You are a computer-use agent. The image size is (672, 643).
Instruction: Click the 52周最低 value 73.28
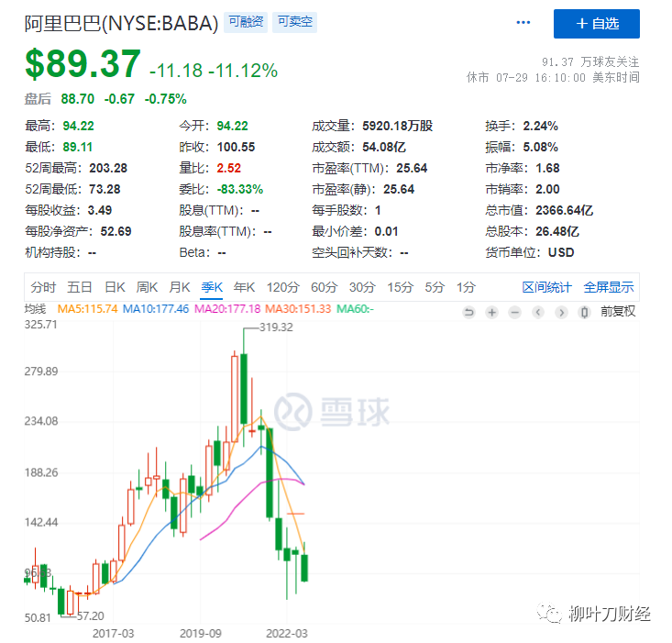point(105,189)
